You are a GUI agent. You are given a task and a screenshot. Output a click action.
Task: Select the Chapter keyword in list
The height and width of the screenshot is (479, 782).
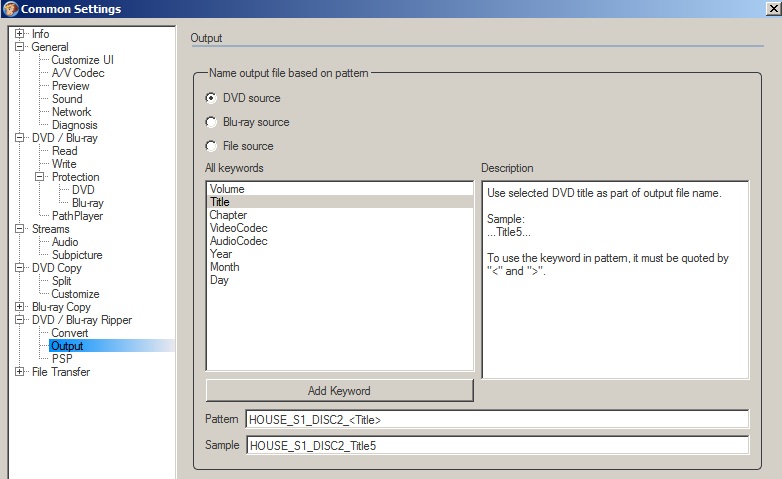click(228, 215)
